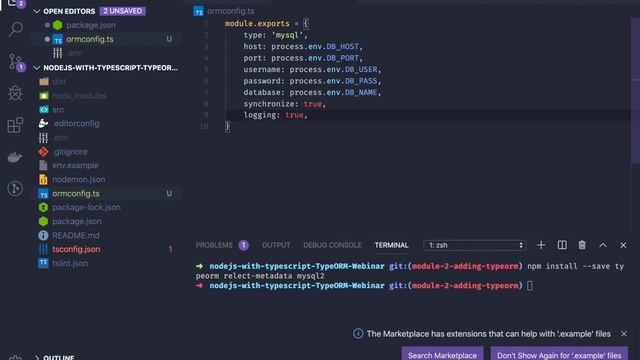
Task: Open the Search view in activity bar
Action: point(16,30)
